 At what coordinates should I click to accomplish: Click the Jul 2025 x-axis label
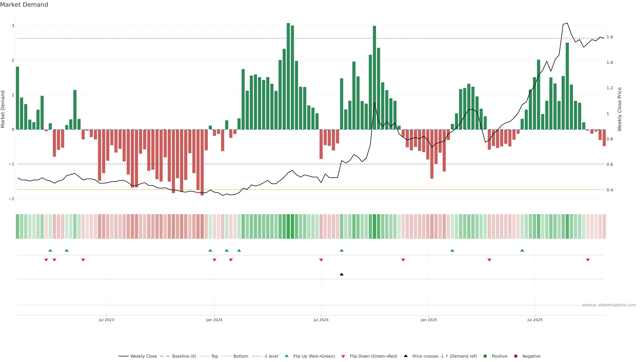coord(535,320)
